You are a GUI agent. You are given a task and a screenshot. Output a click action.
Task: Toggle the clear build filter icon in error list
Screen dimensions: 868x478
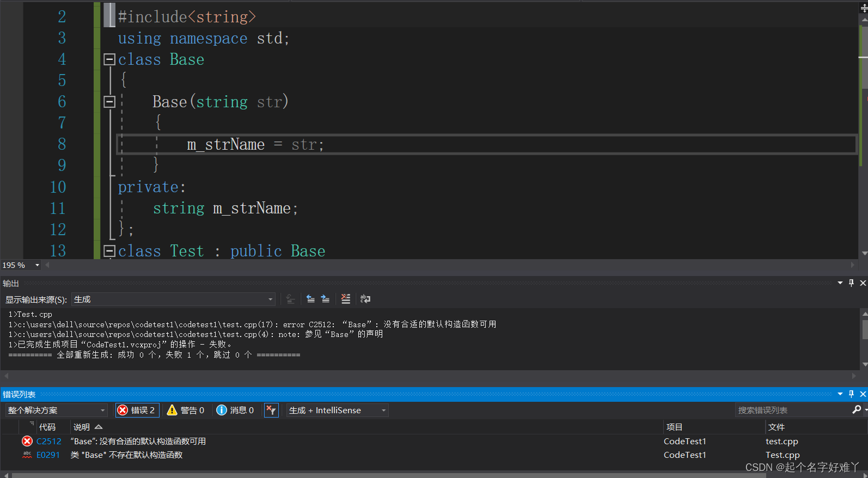coord(271,410)
